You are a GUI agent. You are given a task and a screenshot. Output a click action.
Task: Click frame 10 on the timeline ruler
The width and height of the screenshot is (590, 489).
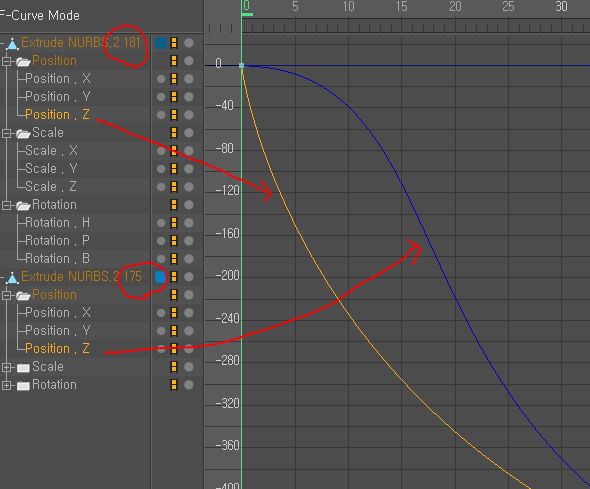pyautogui.click(x=348, y=6)
